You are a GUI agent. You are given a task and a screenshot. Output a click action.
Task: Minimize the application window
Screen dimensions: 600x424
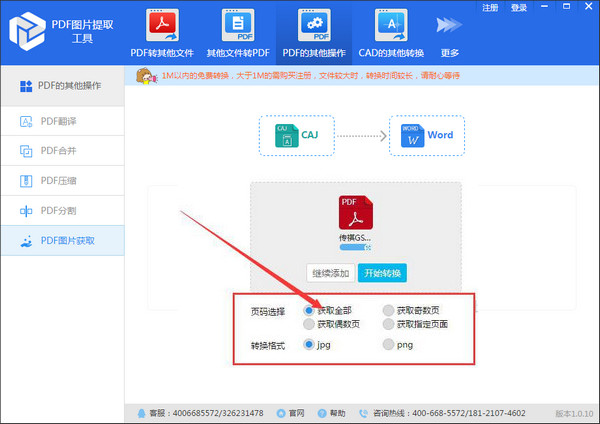coord(545,7)
